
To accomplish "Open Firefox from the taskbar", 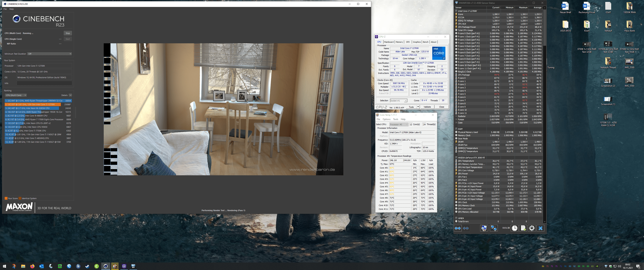I will 32,266.
